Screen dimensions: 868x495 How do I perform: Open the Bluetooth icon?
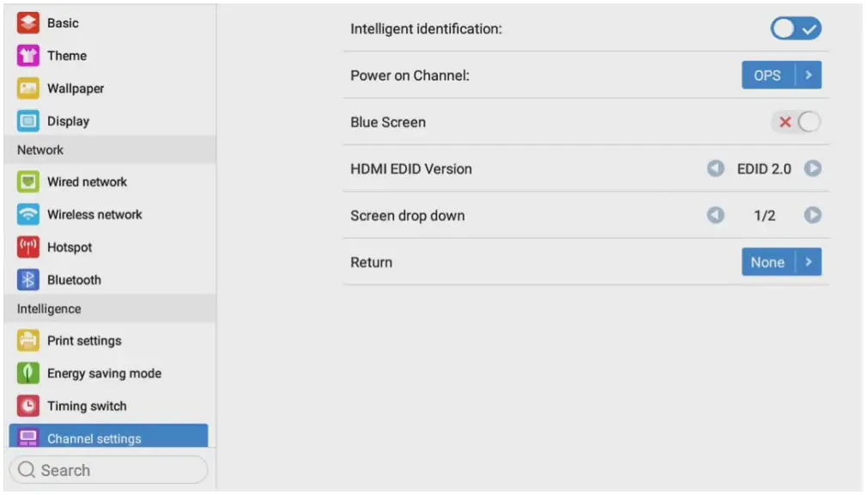click(x=28, y=280)
